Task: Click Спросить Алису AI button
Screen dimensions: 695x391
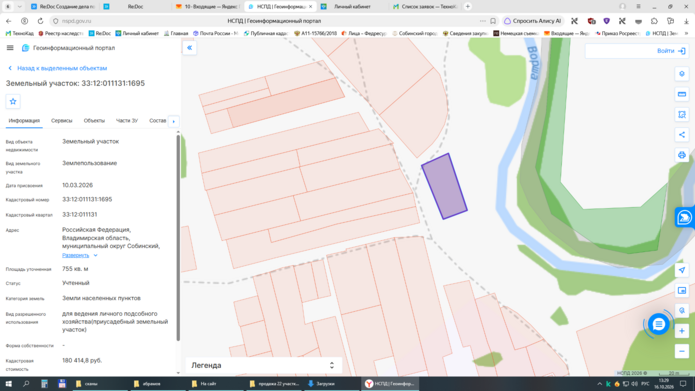Action: point(533,21)
